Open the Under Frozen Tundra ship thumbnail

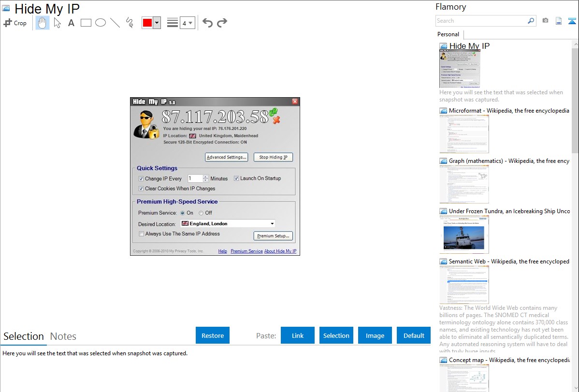(x=464, y=234)
